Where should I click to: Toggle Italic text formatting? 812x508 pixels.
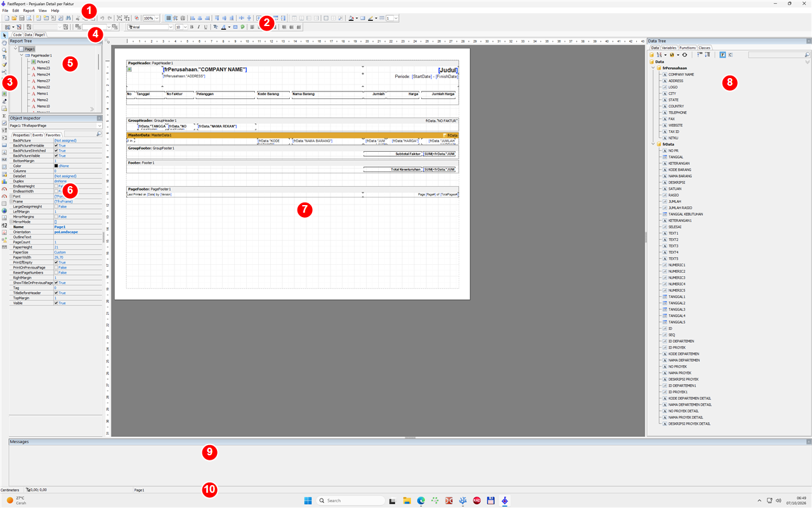coord(199,27)
